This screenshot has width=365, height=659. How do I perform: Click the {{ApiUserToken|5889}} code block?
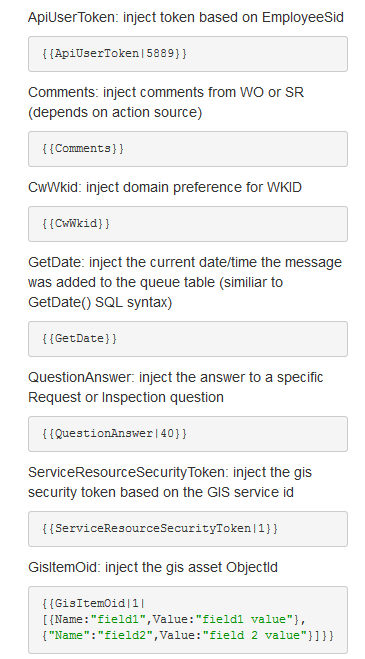coord(188,54)
